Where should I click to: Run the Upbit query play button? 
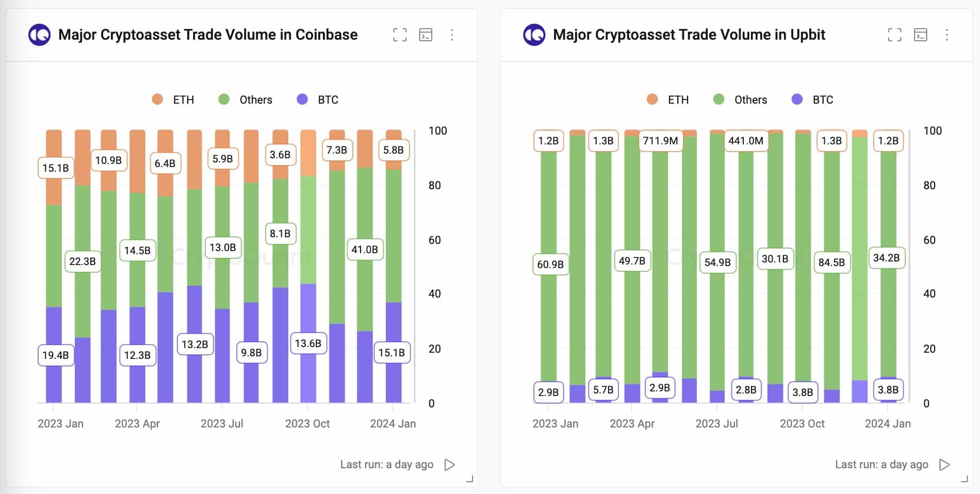click(944, 465)
